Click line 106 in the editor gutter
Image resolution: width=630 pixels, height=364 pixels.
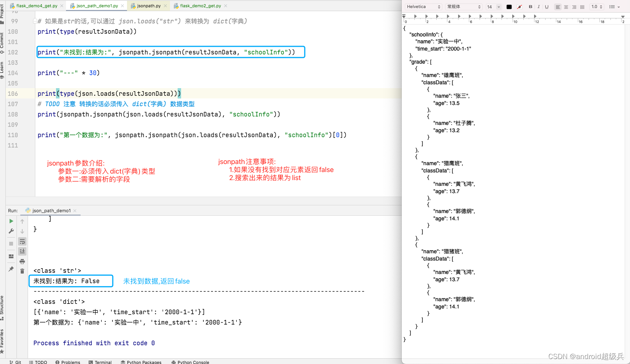point(13,93)
